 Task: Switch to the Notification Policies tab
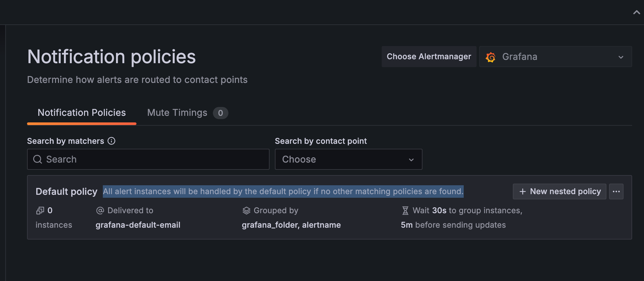(x=82, y=113)
